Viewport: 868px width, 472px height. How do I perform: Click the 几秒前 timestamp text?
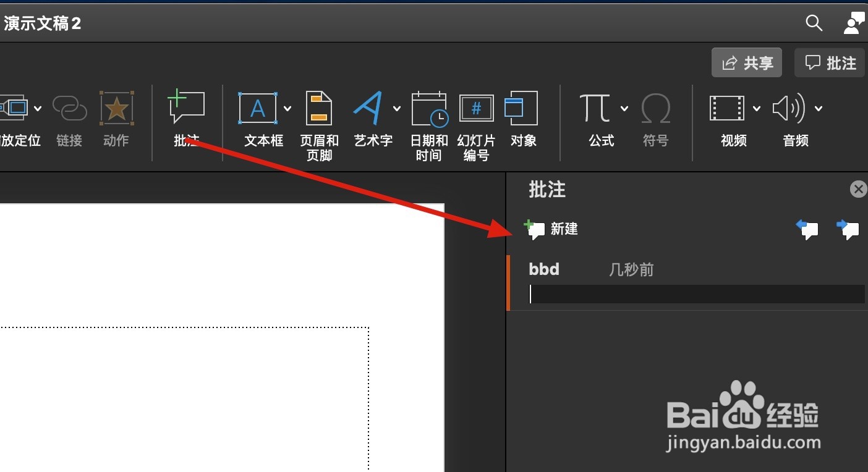click(x=631, y=269)
